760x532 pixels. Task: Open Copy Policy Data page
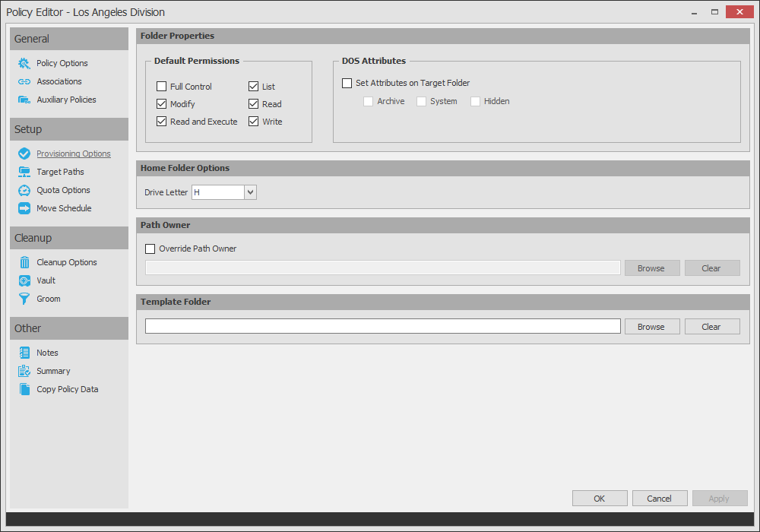68,389
